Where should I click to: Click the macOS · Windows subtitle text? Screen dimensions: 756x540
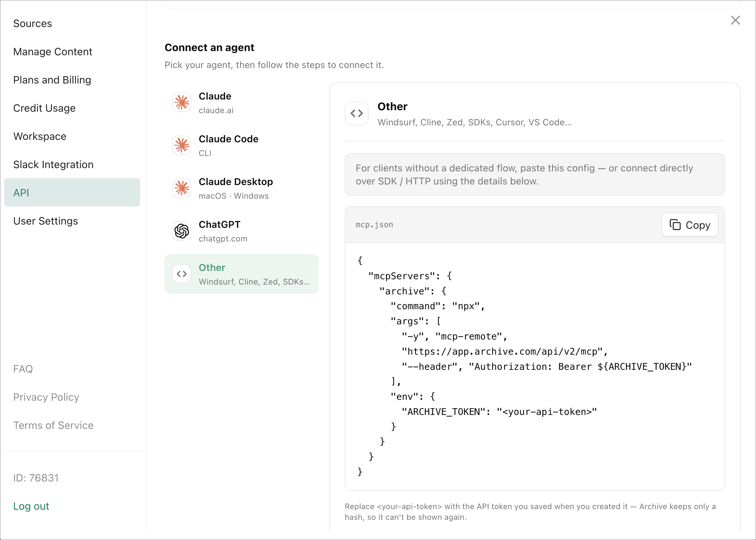tap(234, 196)
